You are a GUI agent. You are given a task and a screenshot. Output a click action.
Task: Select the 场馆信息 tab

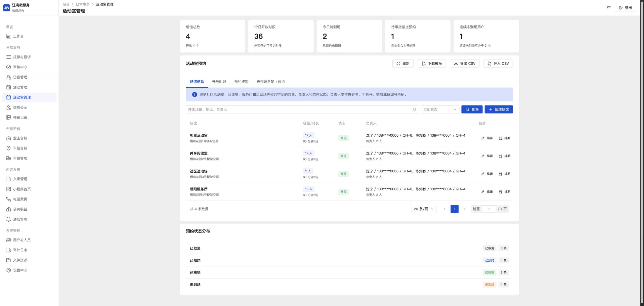coord(197,82)
